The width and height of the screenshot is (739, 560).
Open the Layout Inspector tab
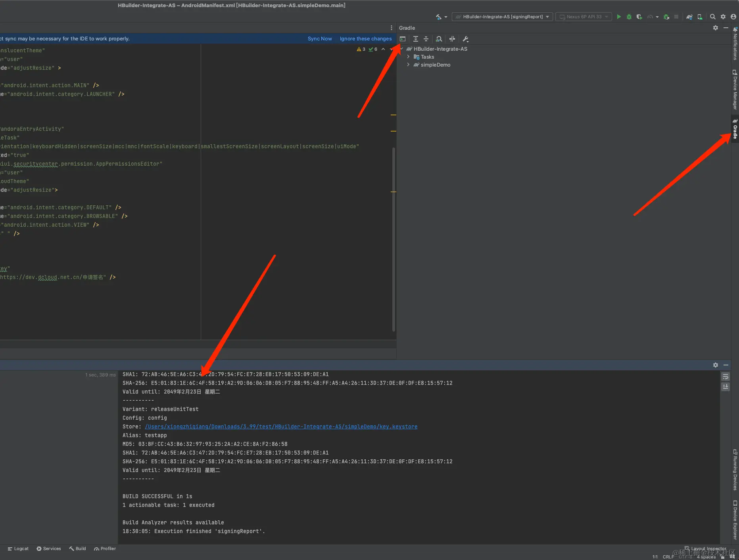(x=706, y=549)
